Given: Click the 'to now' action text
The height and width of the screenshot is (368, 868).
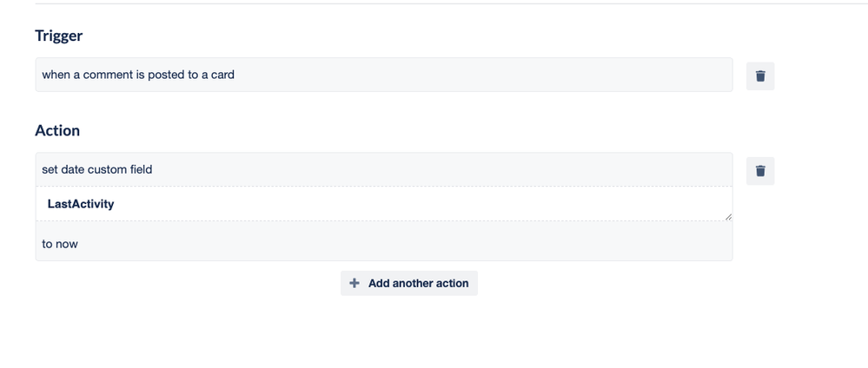Looking at the screenshot, I should pyautogui.click(x=60, y=244).
